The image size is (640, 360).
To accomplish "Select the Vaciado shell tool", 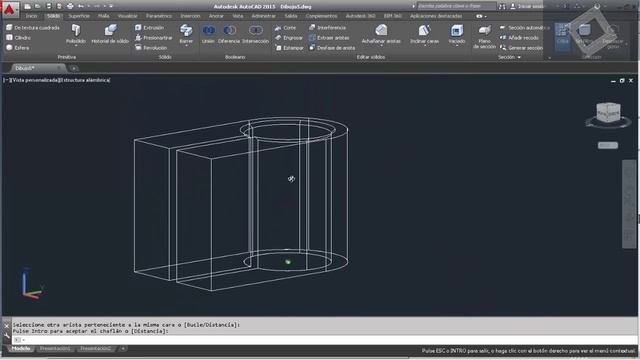I will tap(456, 33).
